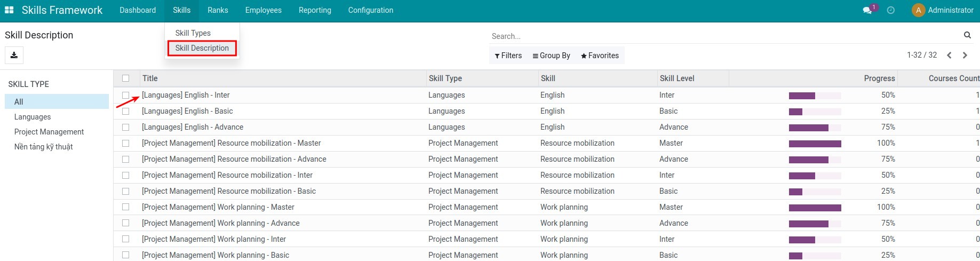Click progress bar of English - Inter
The width and height of the screenshot is (980, 261).
815,96
